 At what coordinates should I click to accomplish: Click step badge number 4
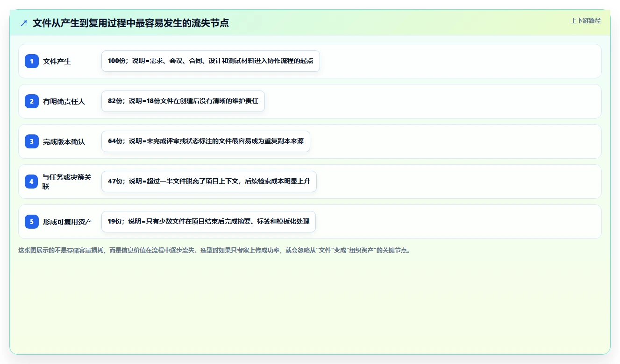(32, 182)
